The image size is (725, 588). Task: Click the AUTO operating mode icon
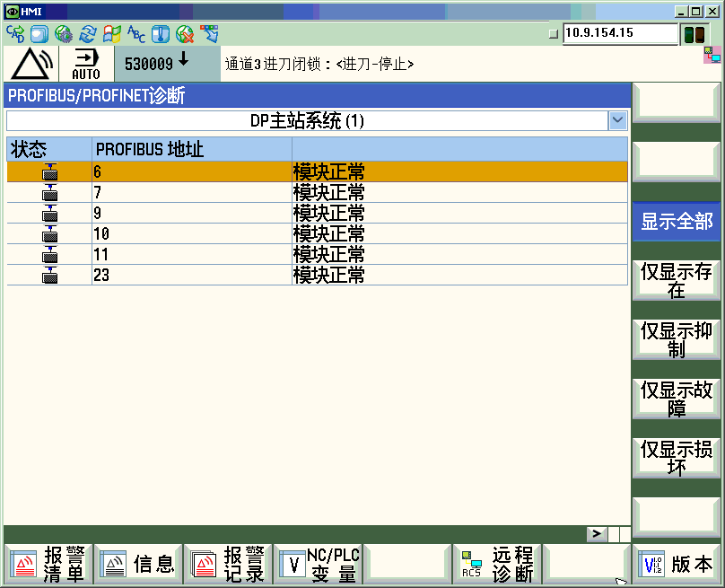(86, 64)
